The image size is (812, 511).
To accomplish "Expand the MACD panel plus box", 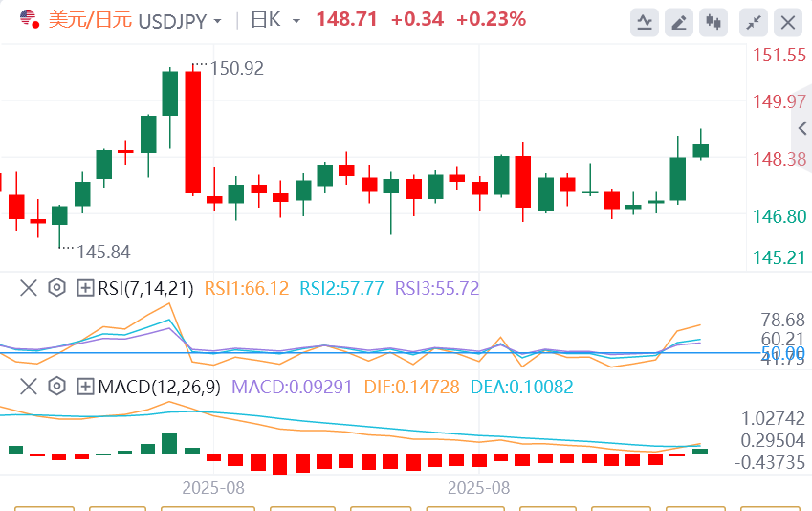I will [x=85, y=387].
